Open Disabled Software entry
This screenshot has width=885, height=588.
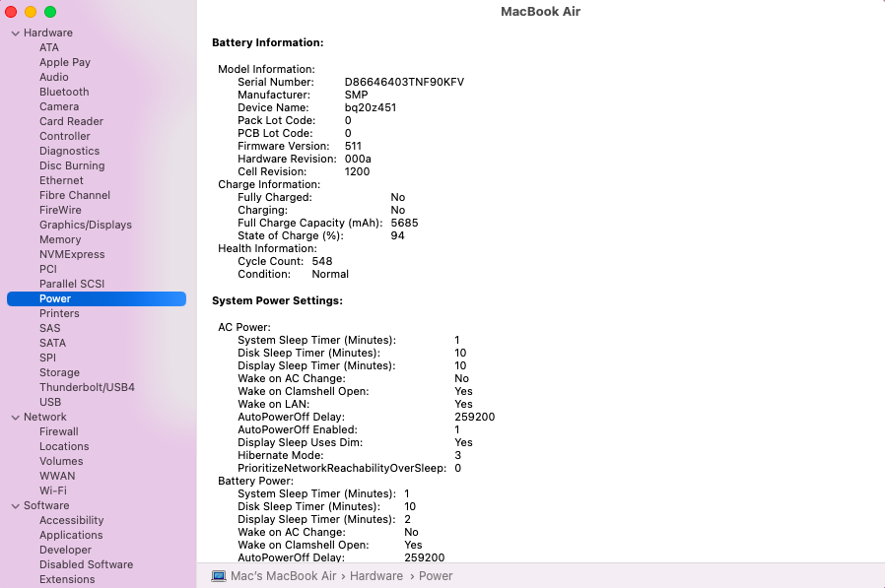click(87, 564)
